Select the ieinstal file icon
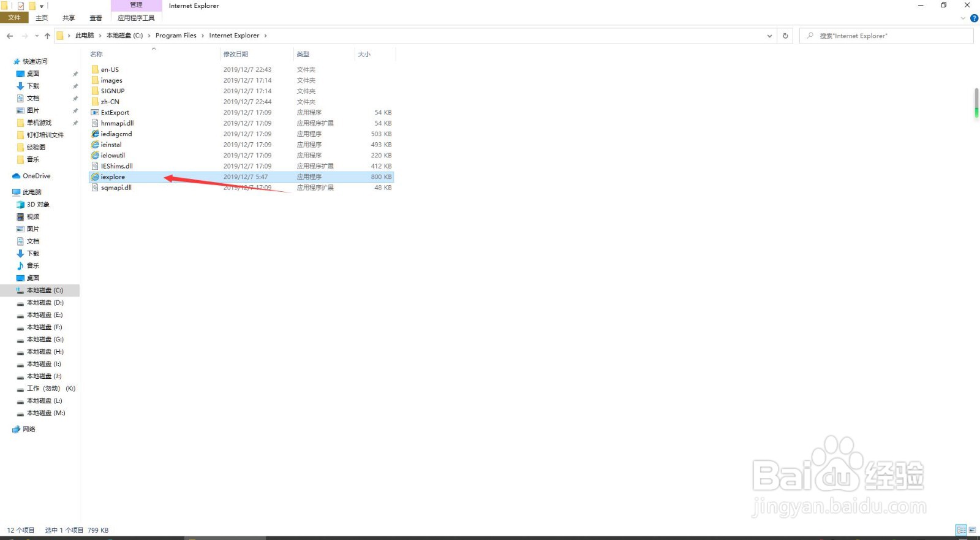This screenshot has height=540, width=980. 95,145
